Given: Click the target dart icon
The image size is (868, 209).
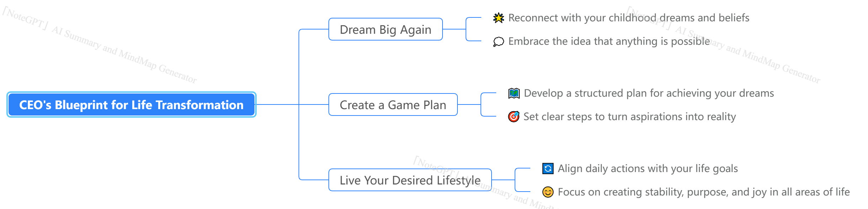Looking at the screenshot, I should [x=514, y=117].
